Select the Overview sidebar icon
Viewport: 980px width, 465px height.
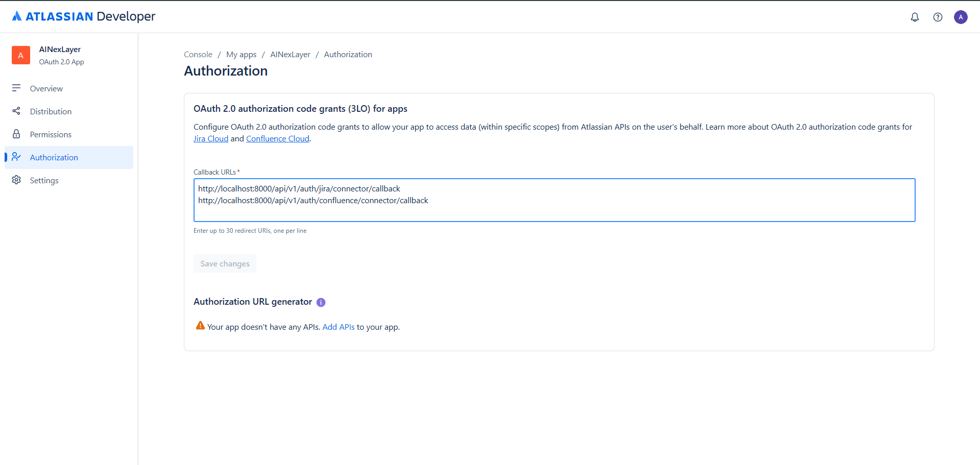point(16,88)
